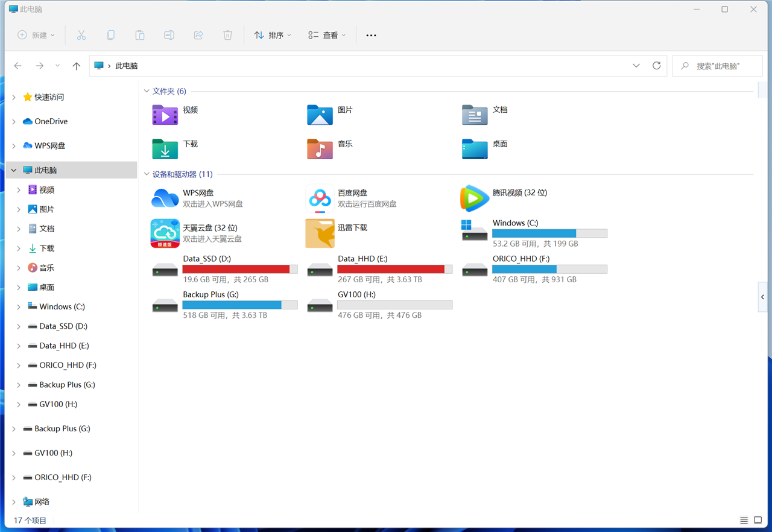Go up one level with up arrow
Screen dimensions: 772x532
pos(76,66)
